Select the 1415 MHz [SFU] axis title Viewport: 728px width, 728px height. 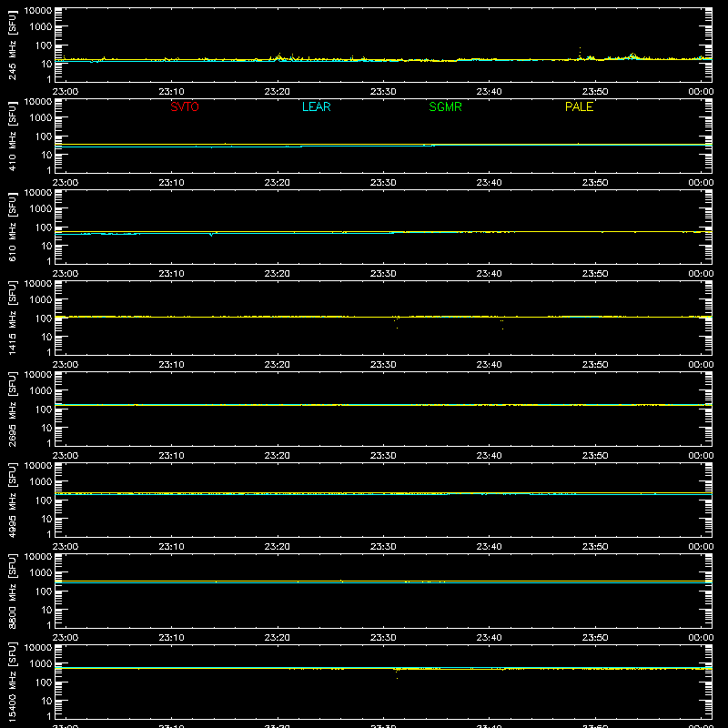(13, 318)
